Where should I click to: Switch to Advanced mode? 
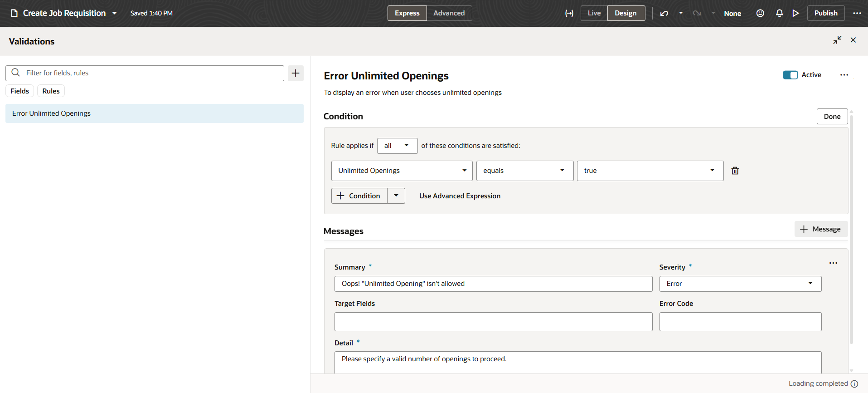(x=449, y=13)
